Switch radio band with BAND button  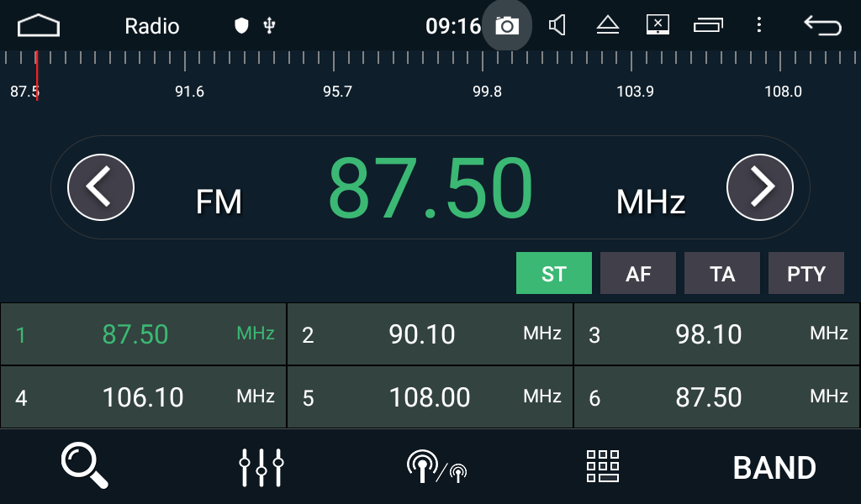[774, 468]
